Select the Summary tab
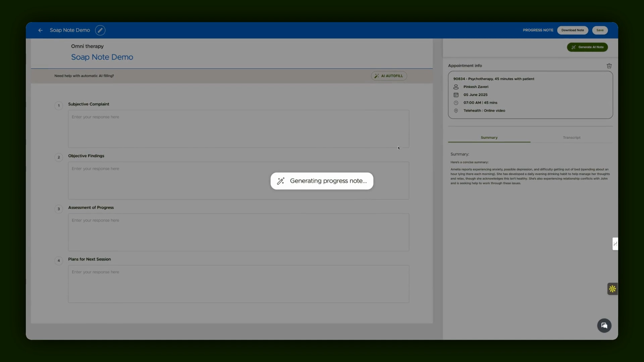Image resolution: width=644 pixels, height=362 pixels. [489, 137]
